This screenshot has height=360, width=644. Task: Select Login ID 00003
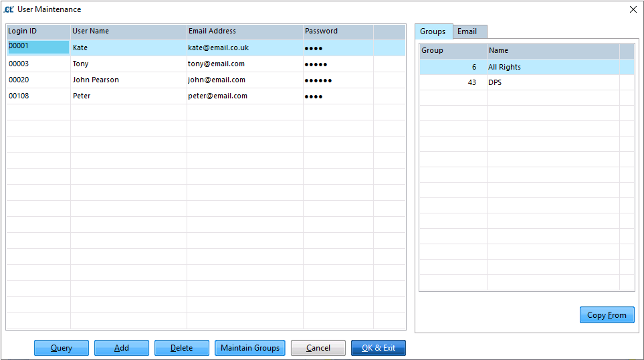click(19, 64)
